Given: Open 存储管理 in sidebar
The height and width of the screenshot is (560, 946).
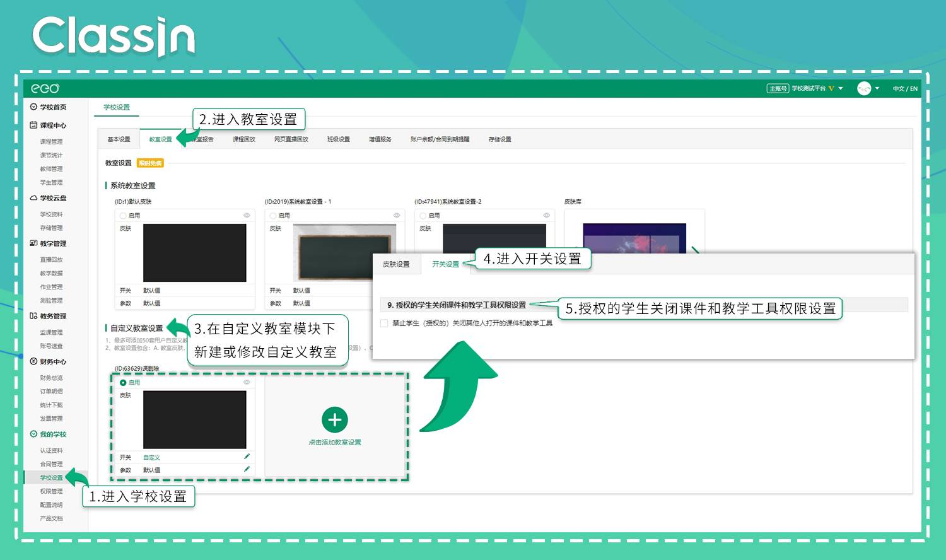Looking at the screenshot, I should (52, 228).
